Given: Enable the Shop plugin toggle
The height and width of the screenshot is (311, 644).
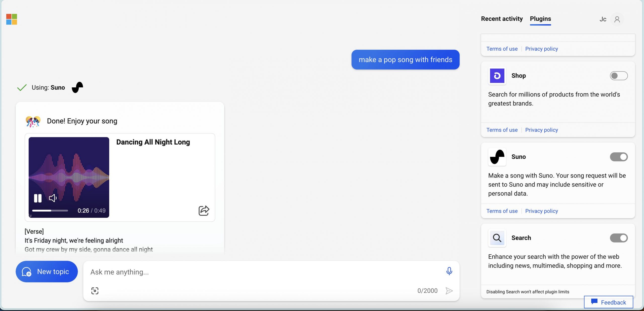Looking at the screenshot, I should point(619,76).
